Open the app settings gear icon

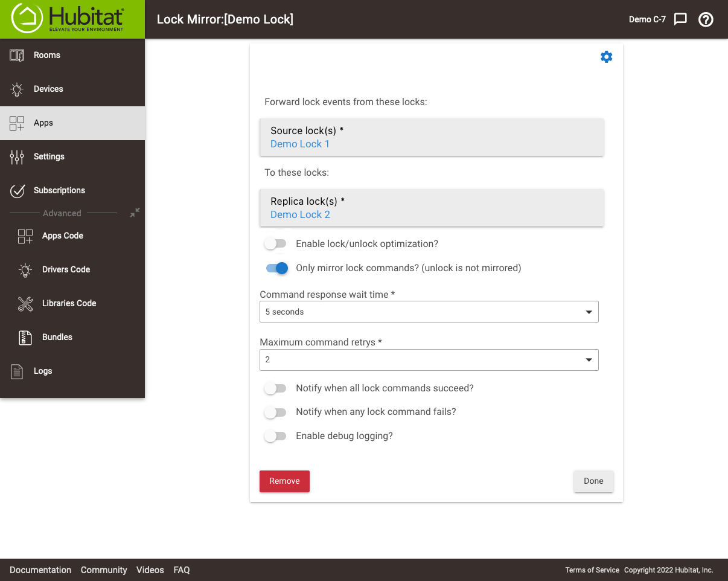606,57
